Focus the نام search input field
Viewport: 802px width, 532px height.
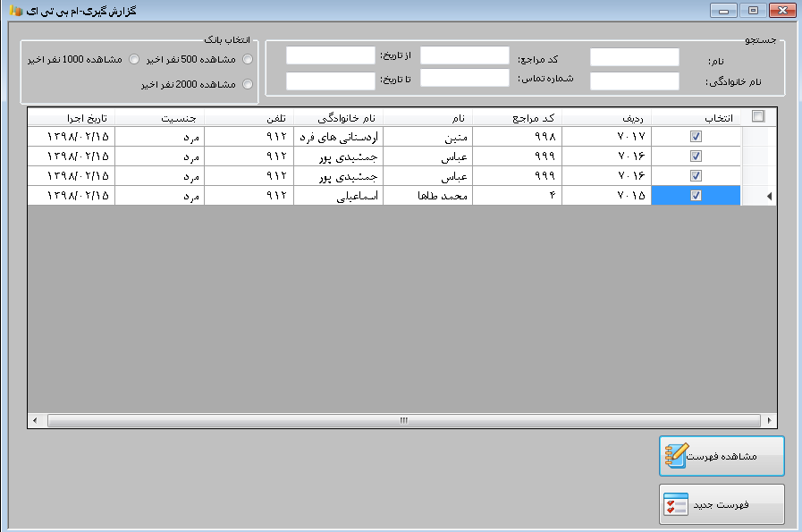click(634, 57)
